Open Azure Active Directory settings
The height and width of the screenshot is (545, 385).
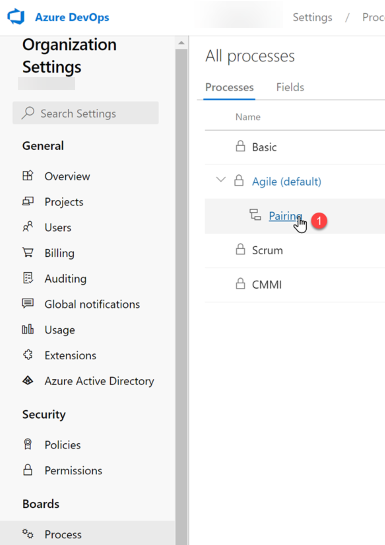(99, 381)
